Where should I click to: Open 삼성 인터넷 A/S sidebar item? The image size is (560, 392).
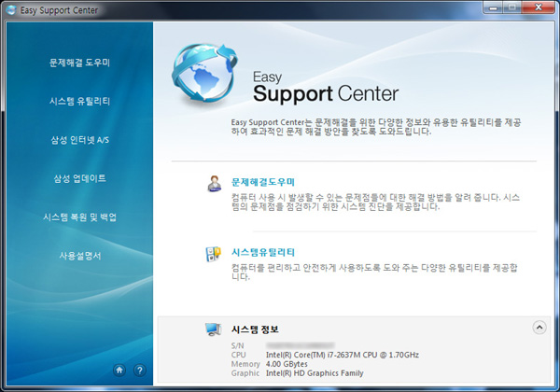[79, 140]
